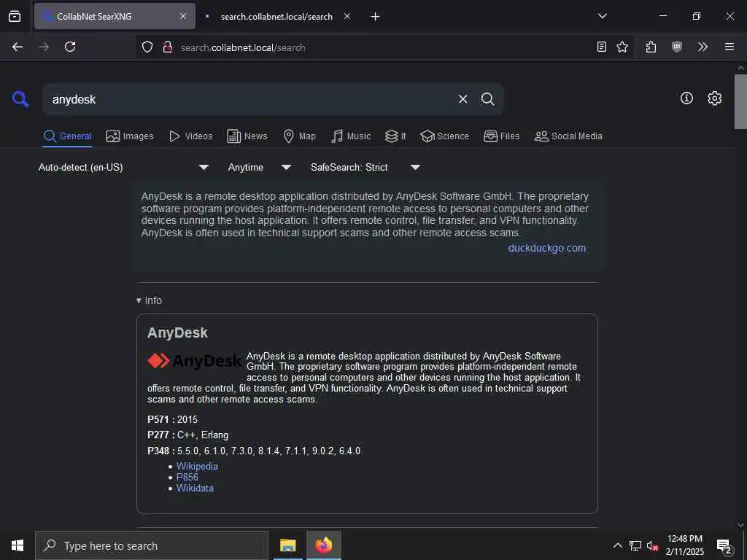Open Firefox View button
747x560 pixels.
(x=15, y=16)
